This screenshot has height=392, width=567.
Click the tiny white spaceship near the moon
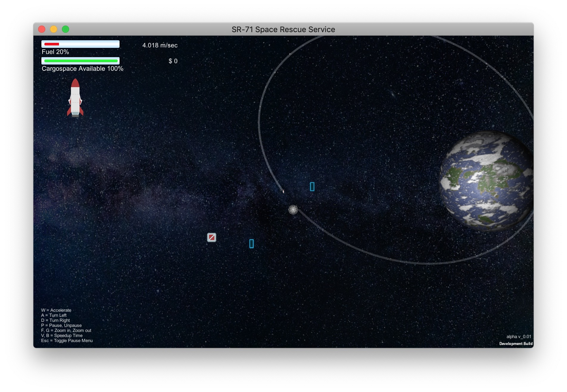[x=283, y=192]
